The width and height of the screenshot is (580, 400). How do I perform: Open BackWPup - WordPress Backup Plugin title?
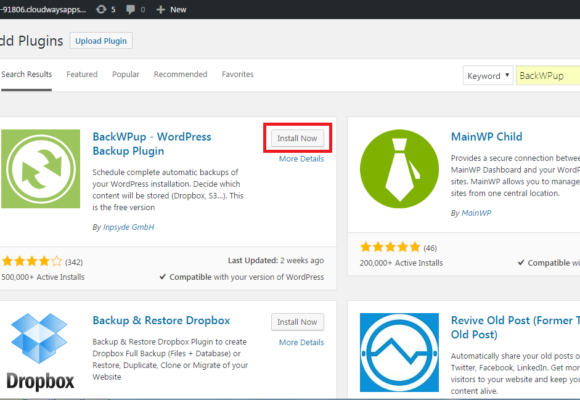[152, 144]
